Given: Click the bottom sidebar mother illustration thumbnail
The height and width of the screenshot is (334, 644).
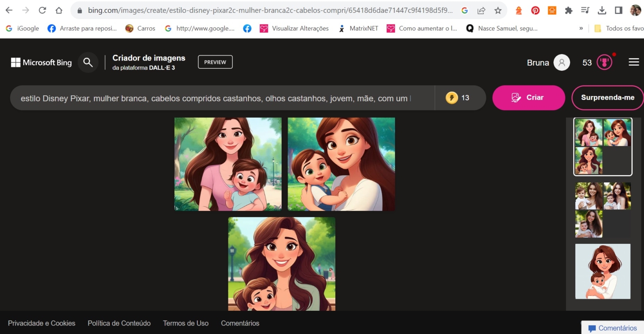Looking at the screenshot, I should (602, 271).
